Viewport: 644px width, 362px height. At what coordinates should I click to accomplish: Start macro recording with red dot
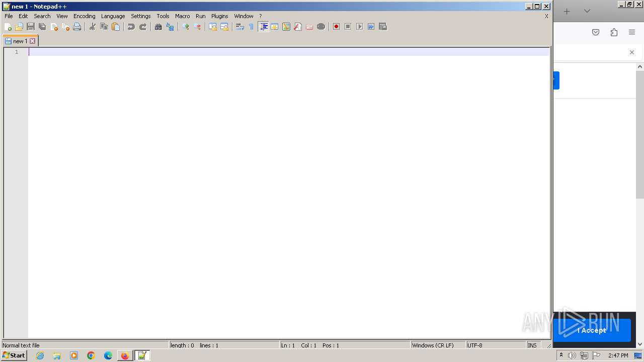coord(337,27)
